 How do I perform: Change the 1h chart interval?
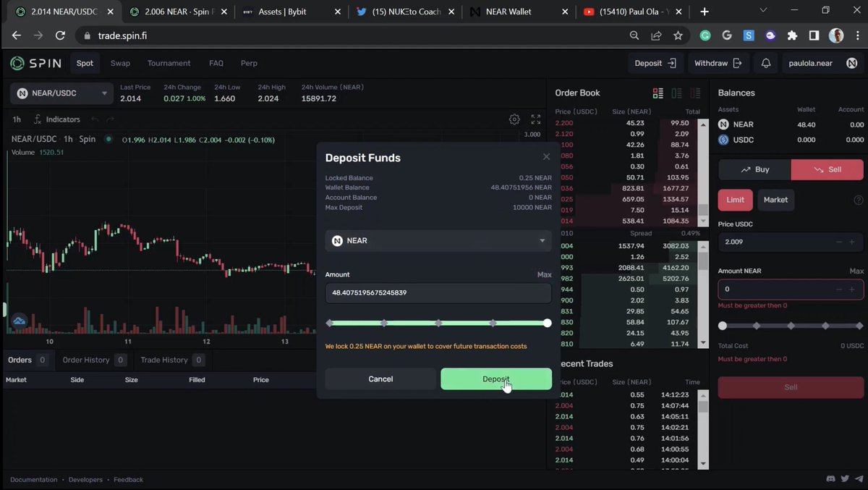pos(17,119)
